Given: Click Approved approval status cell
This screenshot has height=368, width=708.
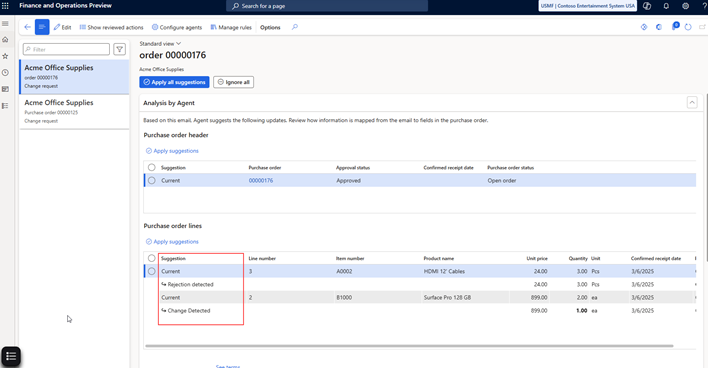Looking at the screenshot, I should coord(349,180).
